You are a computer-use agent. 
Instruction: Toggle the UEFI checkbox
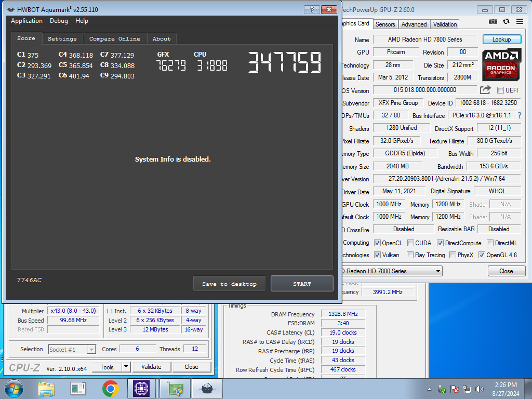pyautogui.click(x=500, y=90)
